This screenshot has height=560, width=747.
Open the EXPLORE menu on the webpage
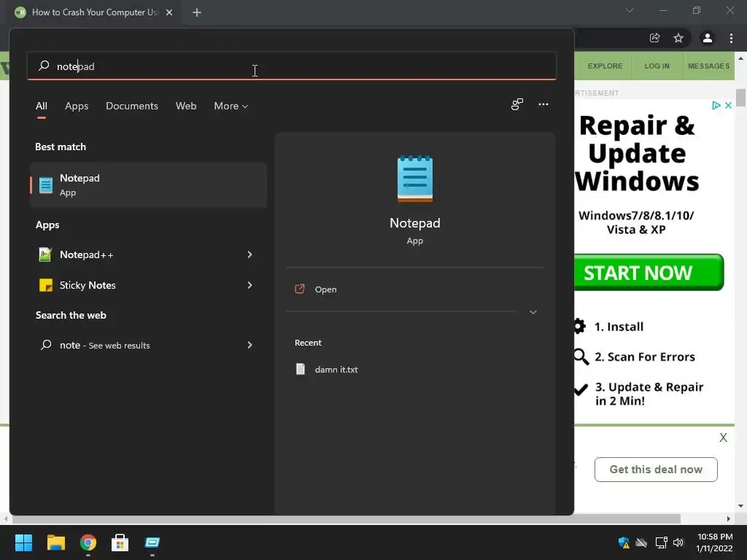605,66
